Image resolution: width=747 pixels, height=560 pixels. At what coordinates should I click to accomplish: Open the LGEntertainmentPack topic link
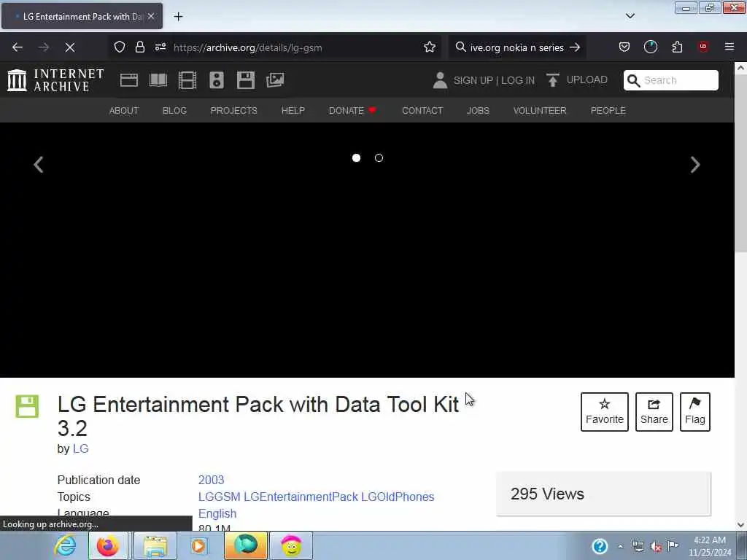coord(301,497)
